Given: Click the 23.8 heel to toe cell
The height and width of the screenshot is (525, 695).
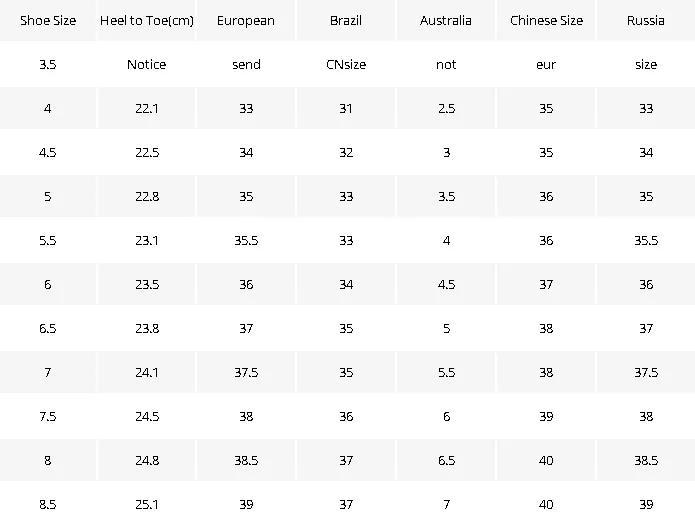Looking at the screenshot, I should (147, 328).
